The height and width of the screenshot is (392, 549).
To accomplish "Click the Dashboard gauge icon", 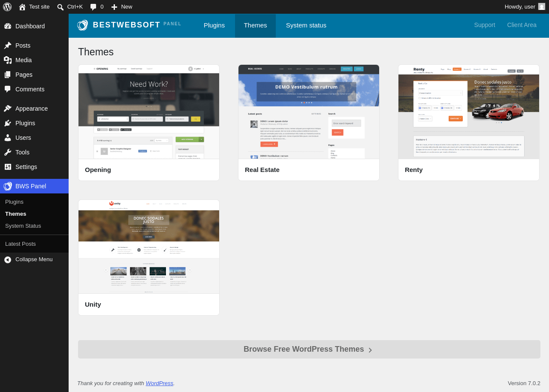I will coord(8,26).
